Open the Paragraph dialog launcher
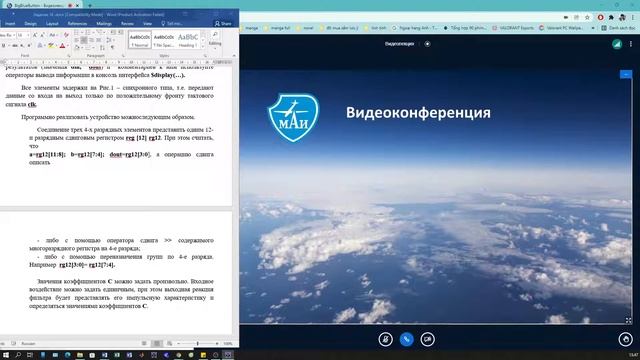This screenshot has width=640, height=360. click(x=123, y=56)
